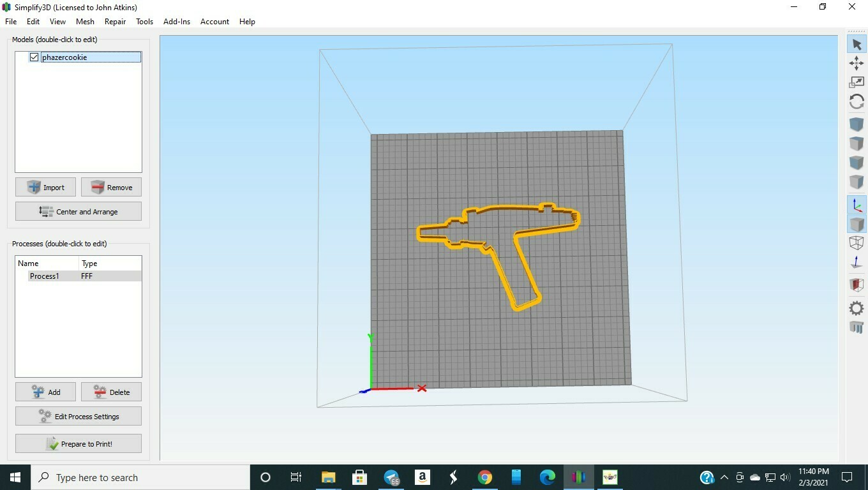Open Microsoft Store from taskbar
This screenshot has width=868, height=490.
click(x=359, y=477)
